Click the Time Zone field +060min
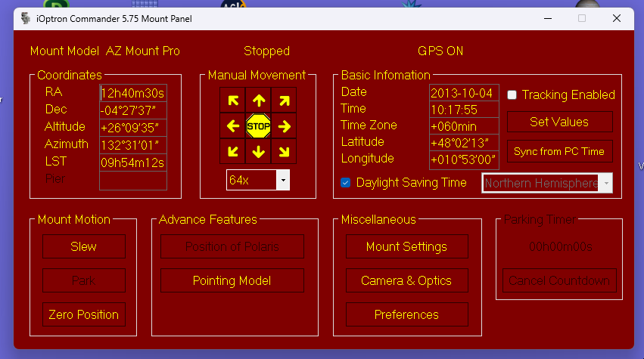 (x=464, y=126)
